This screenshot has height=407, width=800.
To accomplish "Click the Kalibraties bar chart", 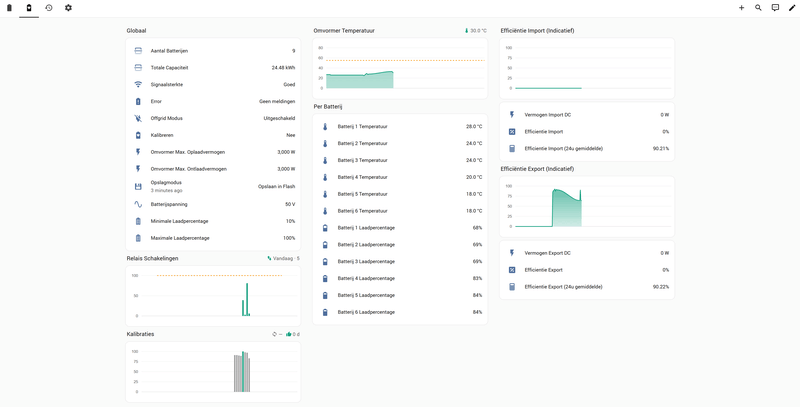I will [x=213, y=370].
